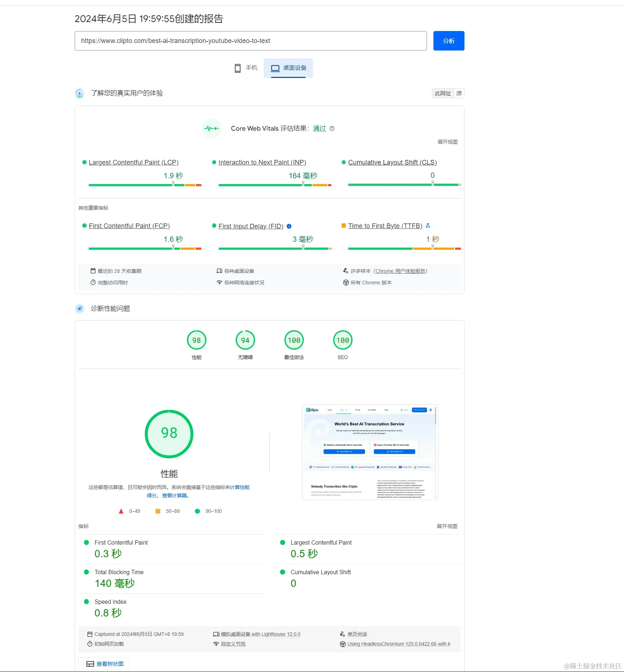Open the Largest Contentful Paint (LCP) link

click(x=134, y=162)
